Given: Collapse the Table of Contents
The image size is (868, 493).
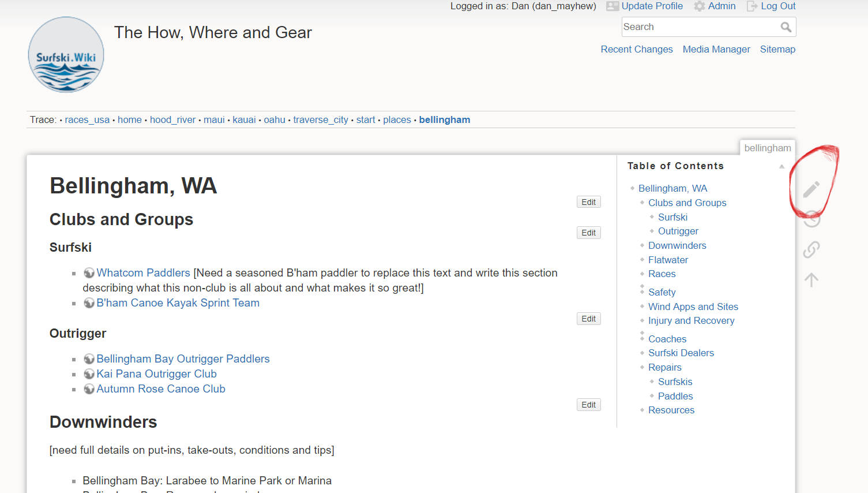Looking at the screenshot, I should [x=781, y=166].
